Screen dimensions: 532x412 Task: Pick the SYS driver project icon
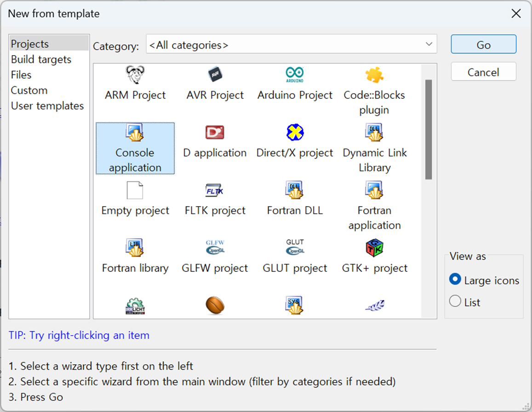pyautogui.click(x=294, y=305)
